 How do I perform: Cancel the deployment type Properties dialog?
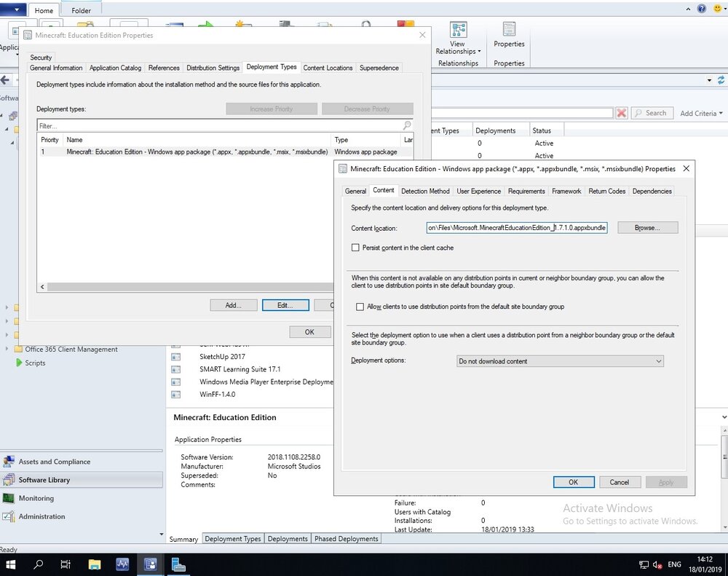[x=620, y=482]
